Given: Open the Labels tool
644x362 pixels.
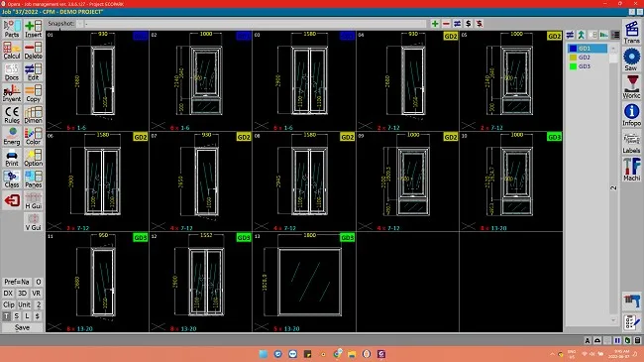Looking at the screenshot, I should (631, 143).
